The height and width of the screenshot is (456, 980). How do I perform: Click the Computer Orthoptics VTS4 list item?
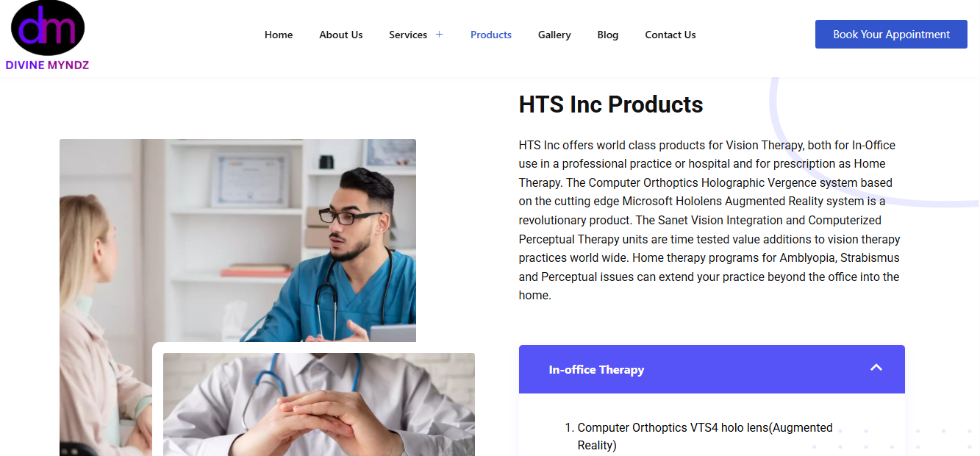(705, 436)
